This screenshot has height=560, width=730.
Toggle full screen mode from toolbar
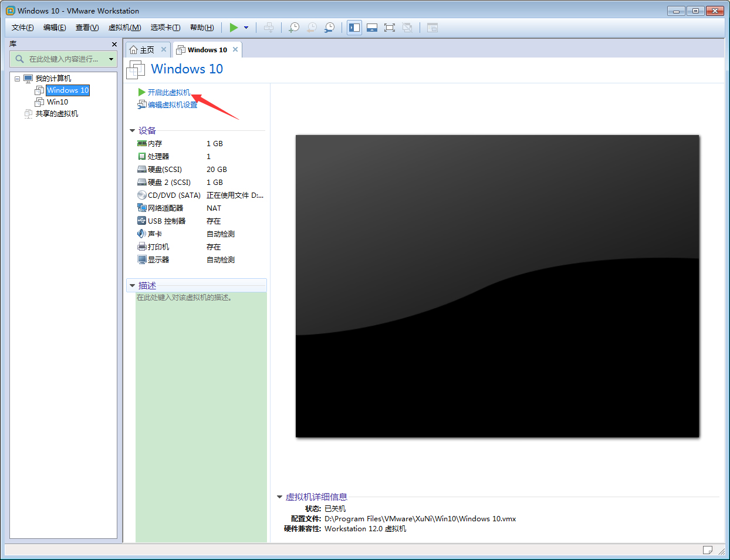[390, 27]
